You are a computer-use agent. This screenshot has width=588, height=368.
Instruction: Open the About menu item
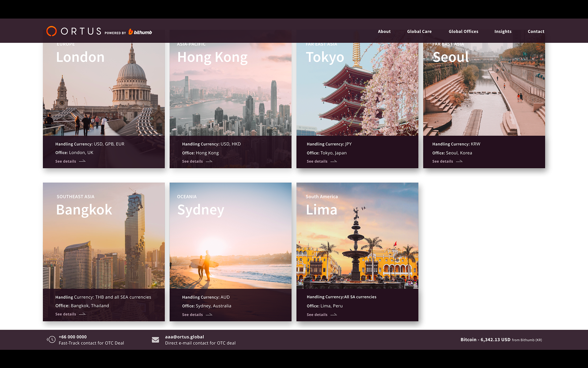384,31
